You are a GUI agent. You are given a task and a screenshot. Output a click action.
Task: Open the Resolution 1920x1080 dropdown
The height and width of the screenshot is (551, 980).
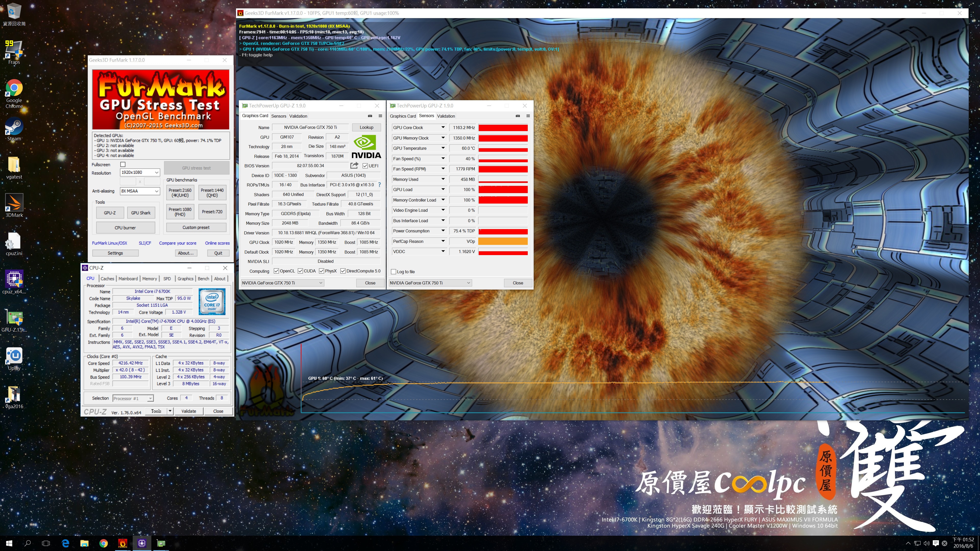(x=140, y=173)
